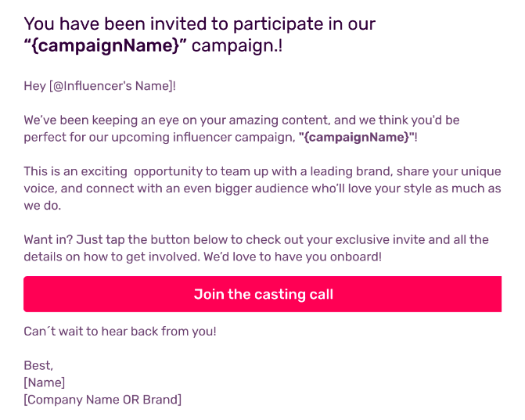Click the word 'Hey' in the greeting

(x=35, y=86)
